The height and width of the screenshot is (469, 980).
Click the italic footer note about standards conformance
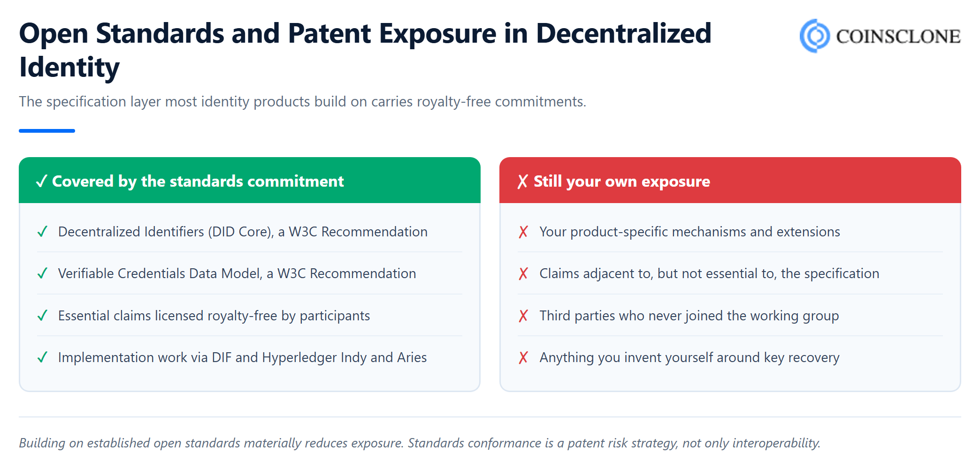pyautogui.click(x=420, y=443)
